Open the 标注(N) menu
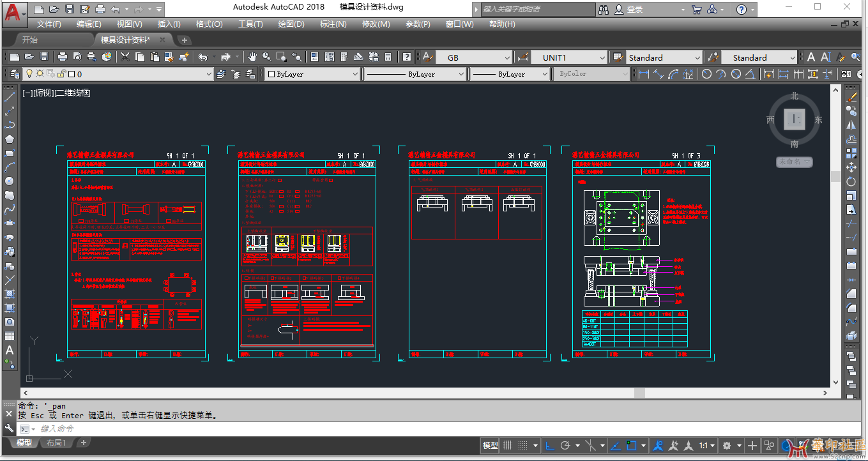 [x=333, y=24]
